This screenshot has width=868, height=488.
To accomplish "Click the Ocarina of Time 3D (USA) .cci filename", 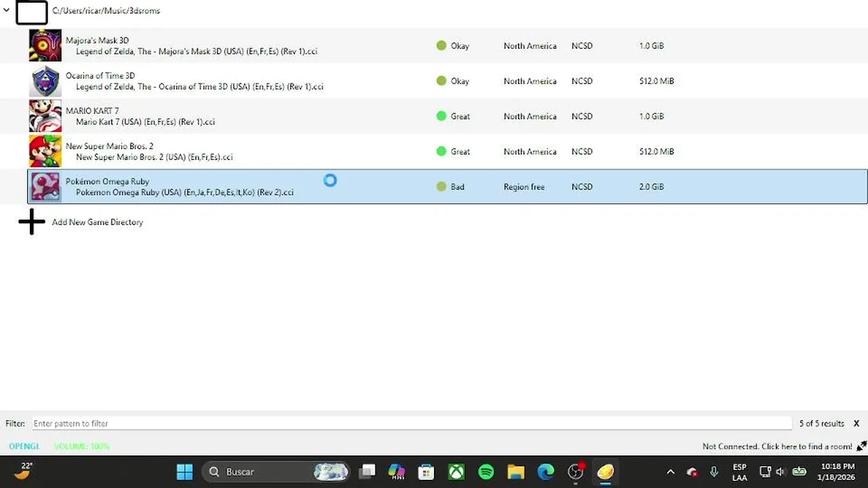I will [x=199, y=87].
